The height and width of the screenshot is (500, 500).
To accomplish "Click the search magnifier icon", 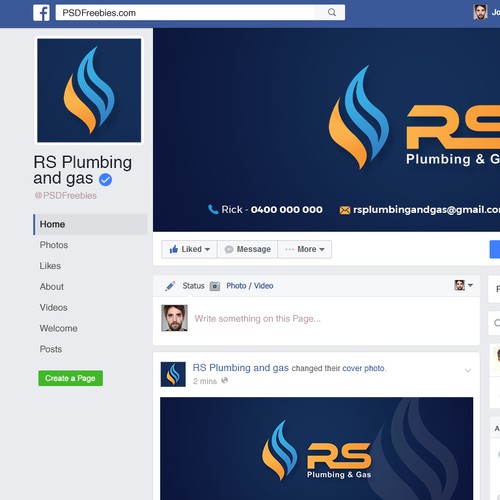I will [x=332, y=13].
